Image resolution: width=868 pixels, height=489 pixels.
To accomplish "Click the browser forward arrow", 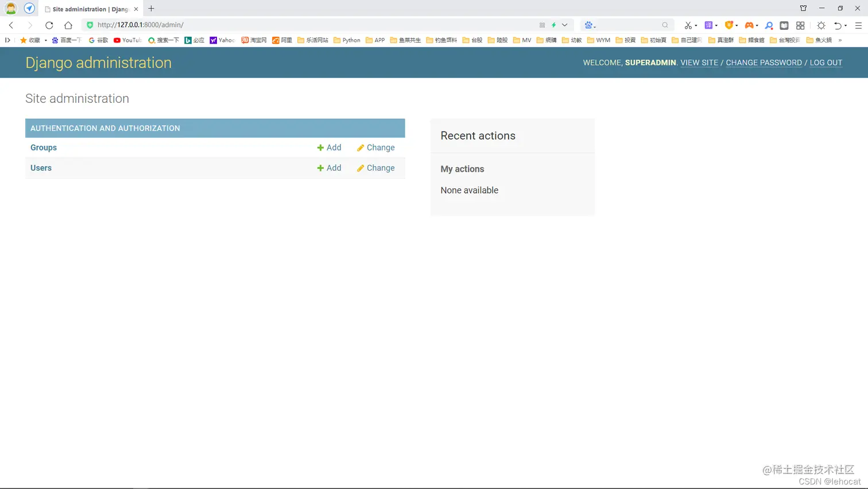I will (x=30, y=25).
